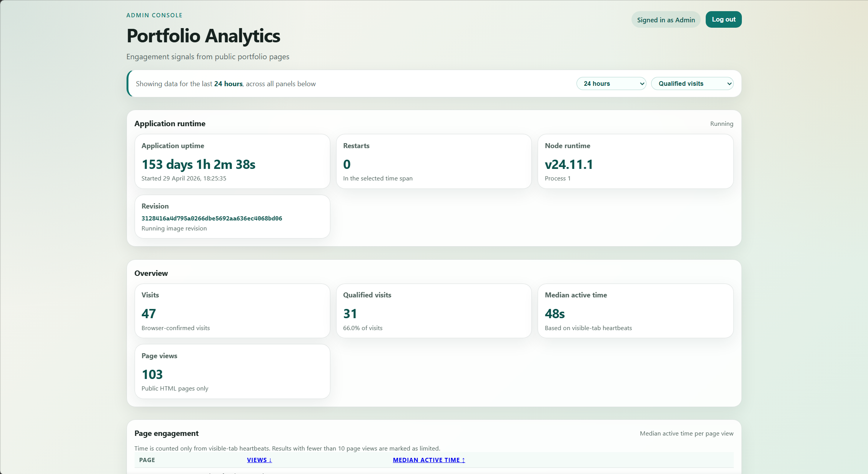Click the Portfolio Analytics heading
This screenshot has width=868, height=474.
click(203, 36)
